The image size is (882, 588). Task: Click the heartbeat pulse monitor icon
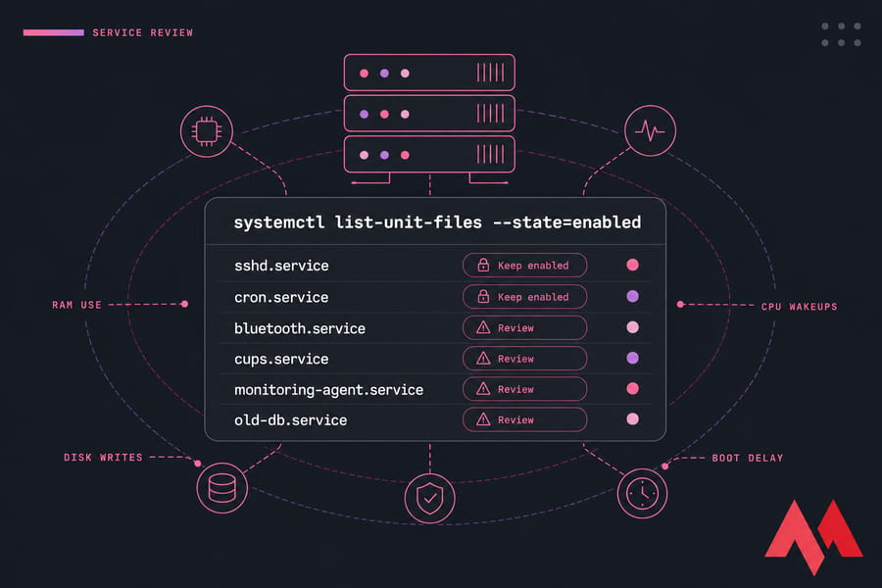[650, 130]
